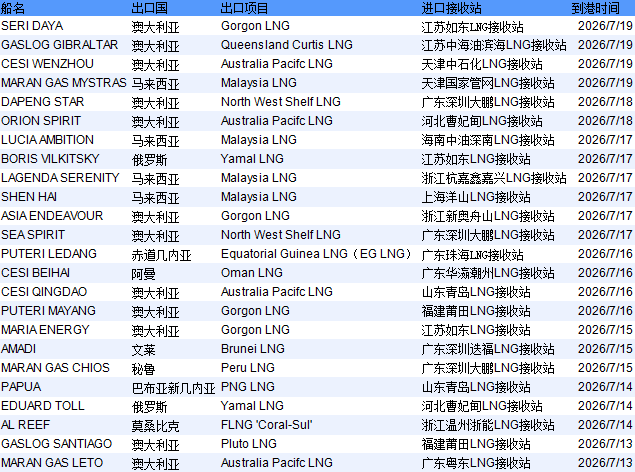
Task: Click the terminal 天津国家管网LNG接收站
Action: pyautogui.click(x=488, y=83)
